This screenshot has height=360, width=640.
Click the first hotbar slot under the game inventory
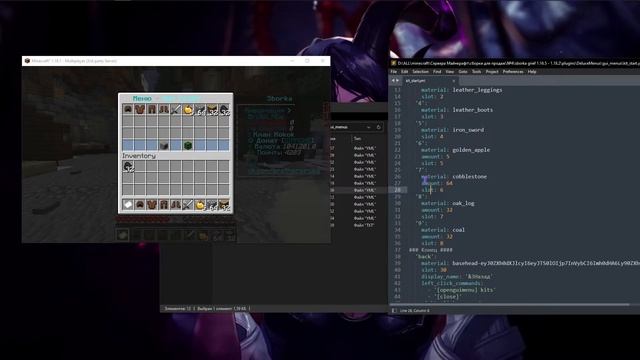122,235
